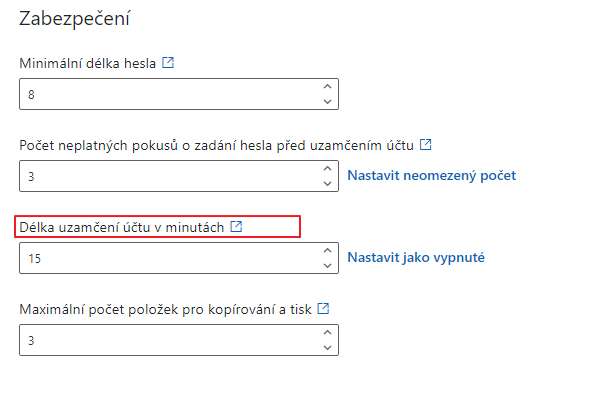
Task: Increase the minimum password length value
Action: point(328,87)
